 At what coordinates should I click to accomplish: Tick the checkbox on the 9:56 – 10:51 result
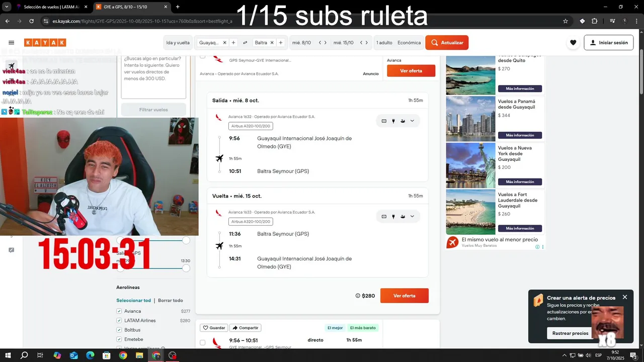[203, 342]
